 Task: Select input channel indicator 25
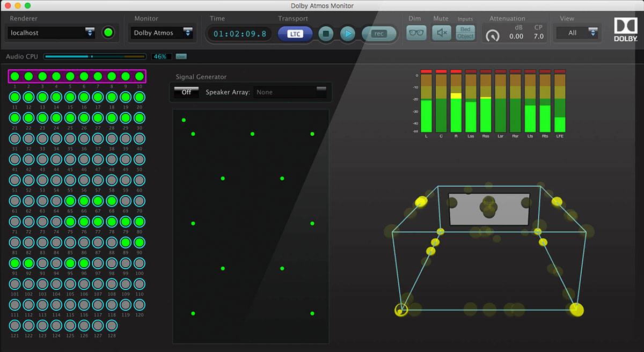70,118
